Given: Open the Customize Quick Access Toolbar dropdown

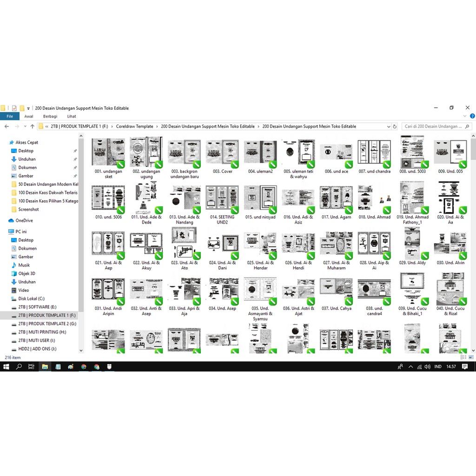Looking at the screenshot, I should 28,108.
